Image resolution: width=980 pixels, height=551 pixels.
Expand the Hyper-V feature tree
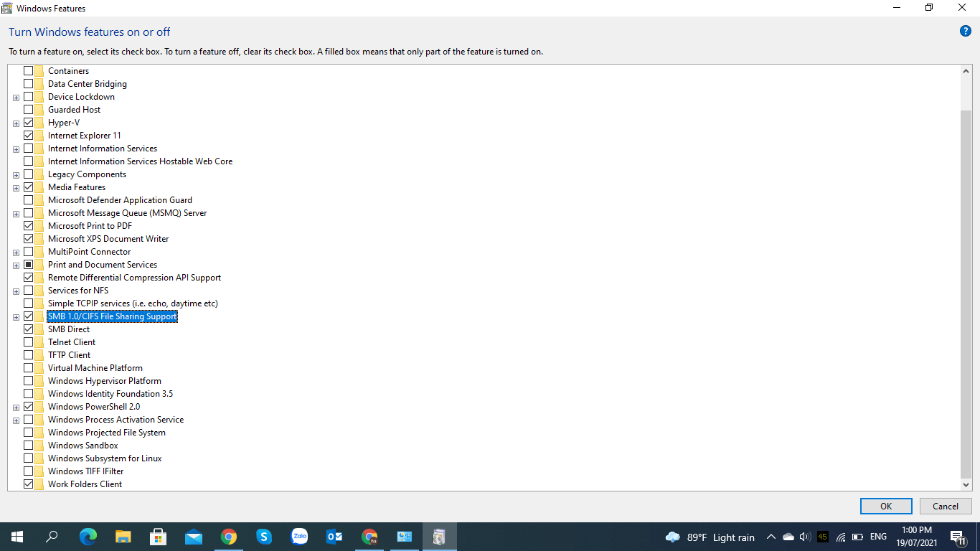coord(16,123)
